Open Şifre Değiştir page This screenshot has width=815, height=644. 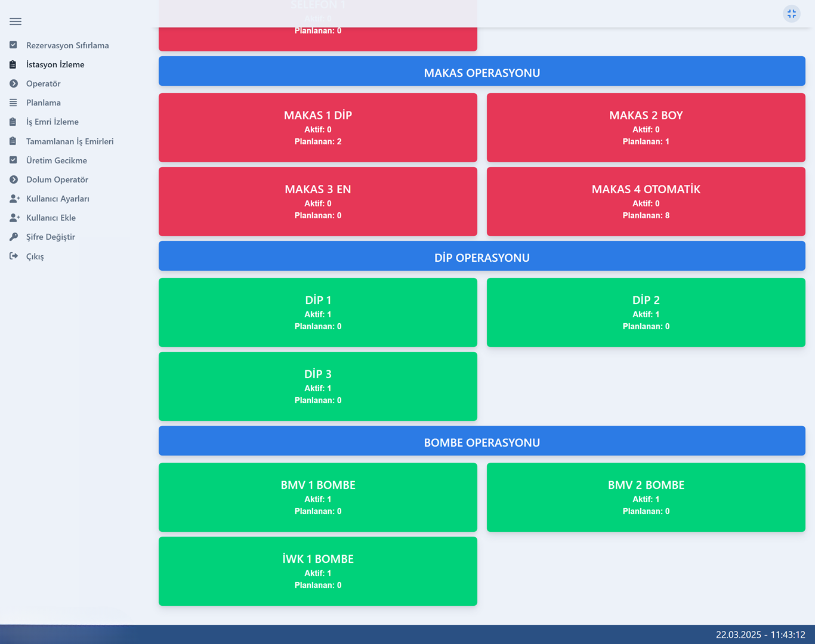pyautogui.click(x=51, y=237)
